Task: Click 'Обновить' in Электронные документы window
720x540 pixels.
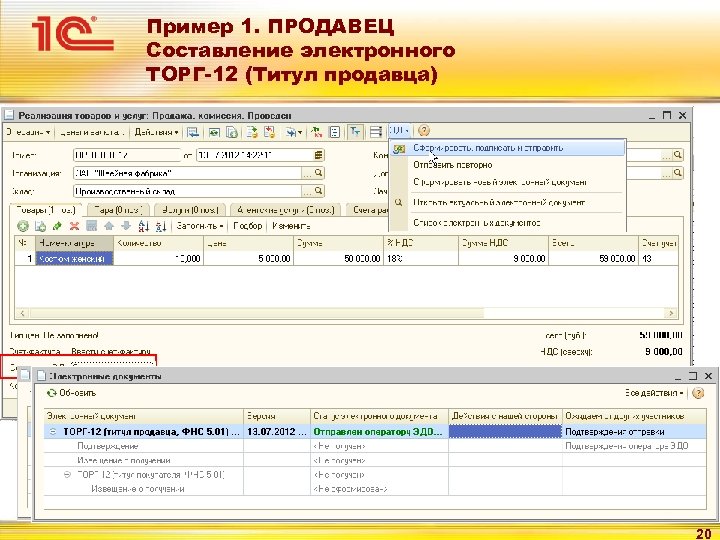Action: pos(72,393)
